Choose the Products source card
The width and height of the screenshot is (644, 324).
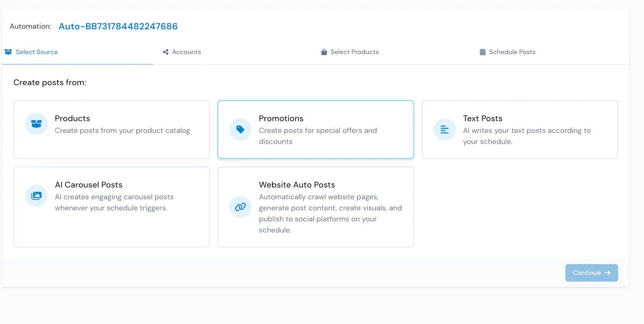pyautogui.click(x=111, y=129)
